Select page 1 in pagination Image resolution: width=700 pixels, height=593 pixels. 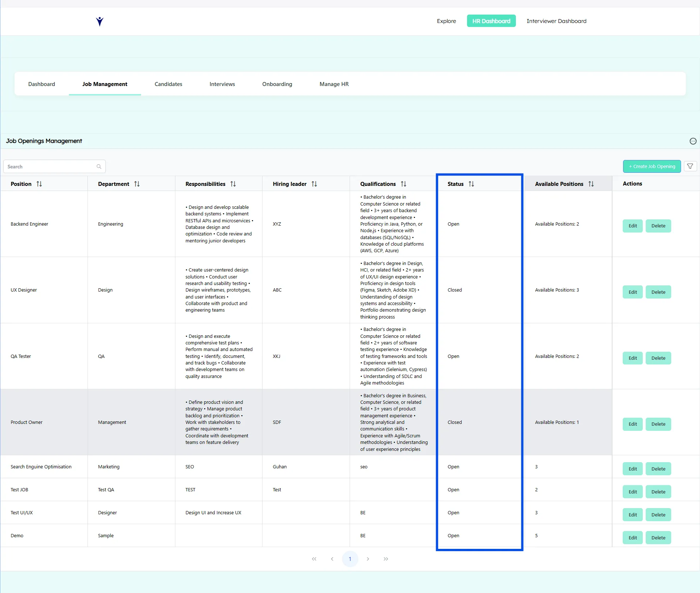tap(350, 559)
